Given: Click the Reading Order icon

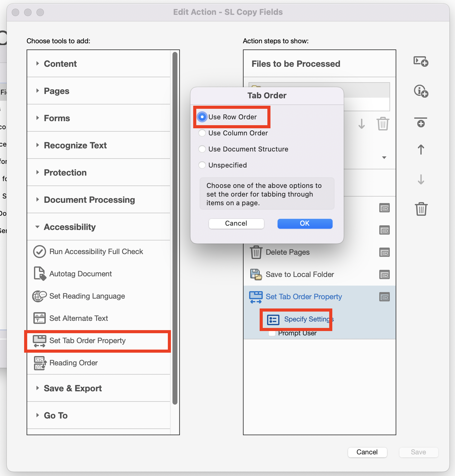Looking at the screenshot, I should point(40,363).
